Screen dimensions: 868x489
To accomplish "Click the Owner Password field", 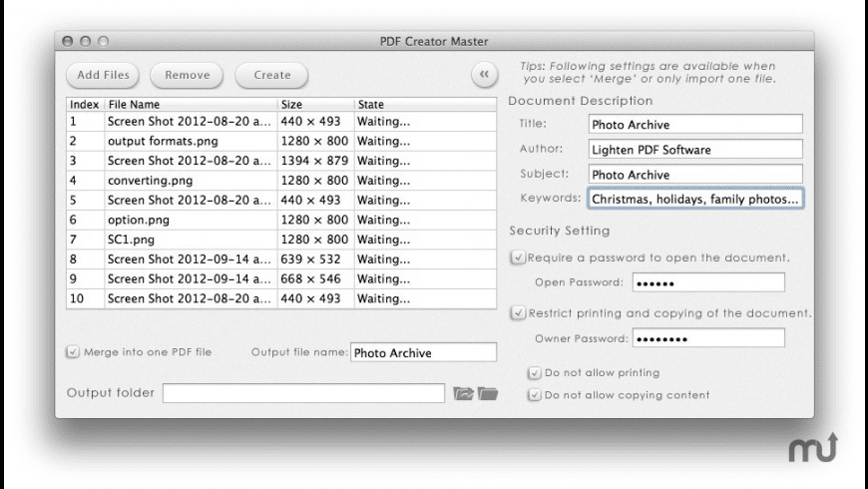I will click(708, 338).
